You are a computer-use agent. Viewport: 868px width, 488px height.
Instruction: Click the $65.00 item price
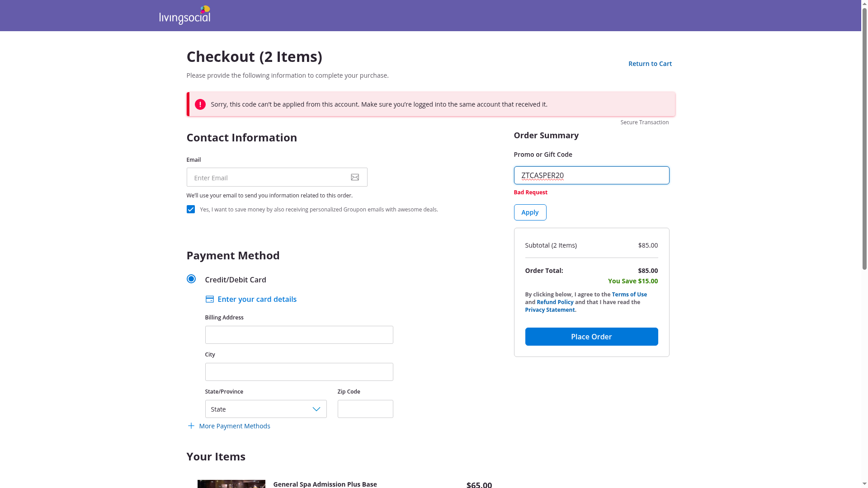click(479, 484)
